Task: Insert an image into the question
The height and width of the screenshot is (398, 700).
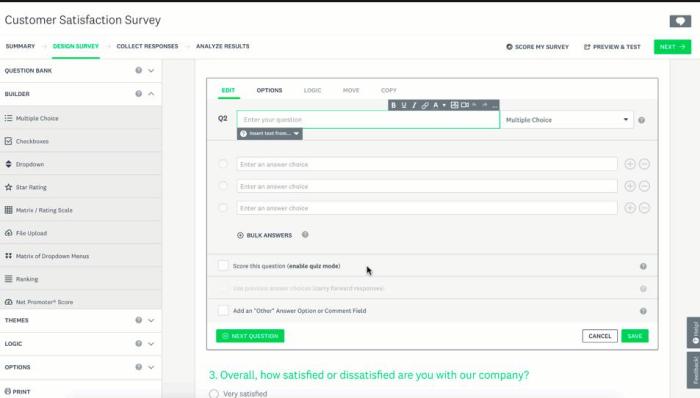Action: [x=454, y=105]
